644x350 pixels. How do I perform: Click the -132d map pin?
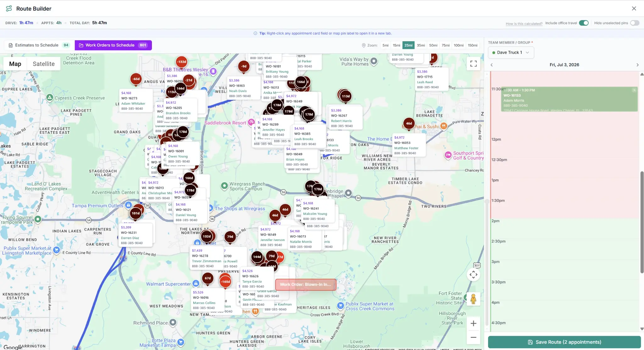(181, 62)
